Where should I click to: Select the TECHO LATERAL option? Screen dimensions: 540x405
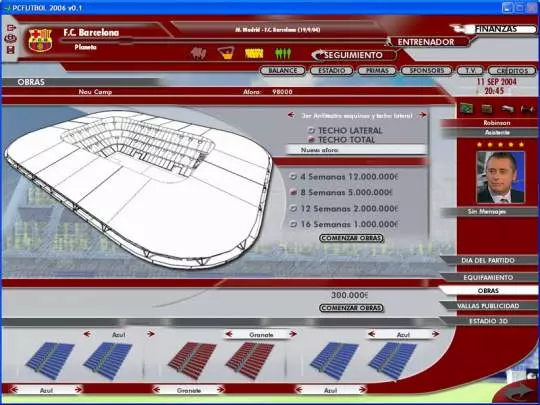tap(345, 131)
